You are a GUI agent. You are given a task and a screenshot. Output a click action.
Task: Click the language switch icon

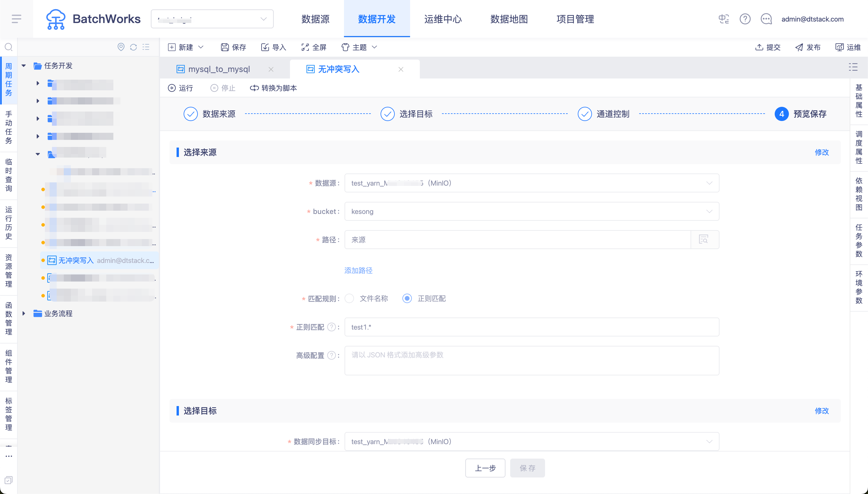723,19
